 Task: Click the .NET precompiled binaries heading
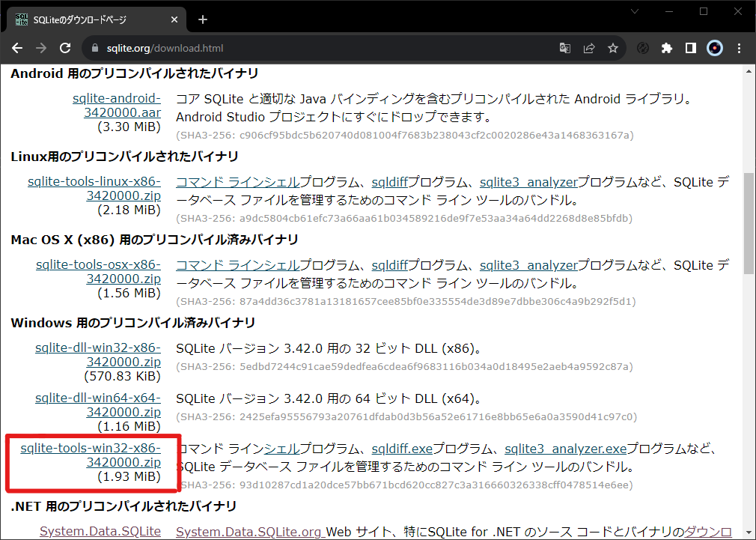coord(124,506)
